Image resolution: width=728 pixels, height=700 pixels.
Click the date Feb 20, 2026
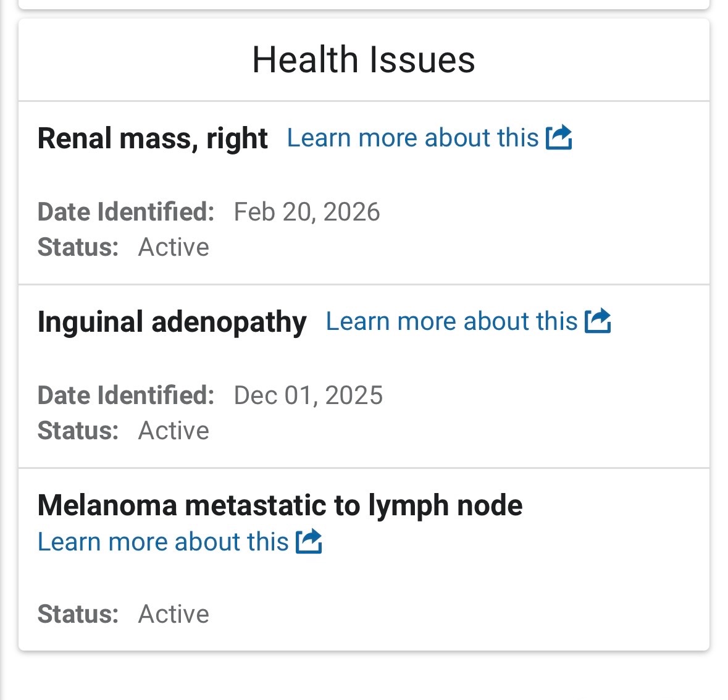click(x=307, y=212)
